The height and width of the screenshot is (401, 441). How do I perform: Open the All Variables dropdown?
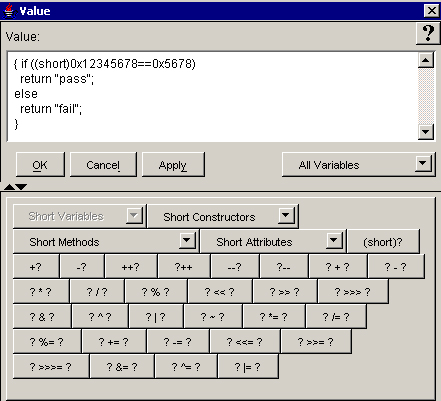(x=358, y=165)
